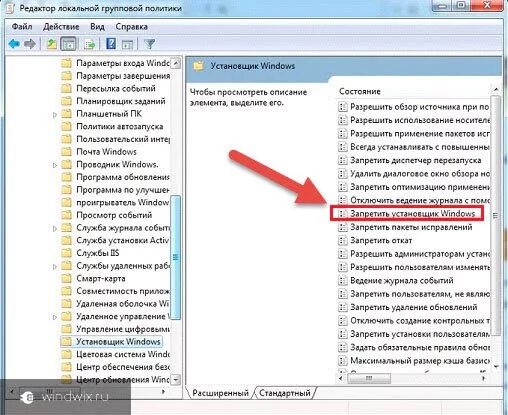Select the Смарт-карта folder
The height and width of the screenshot is (415, 508).
[x=94, y=278]
